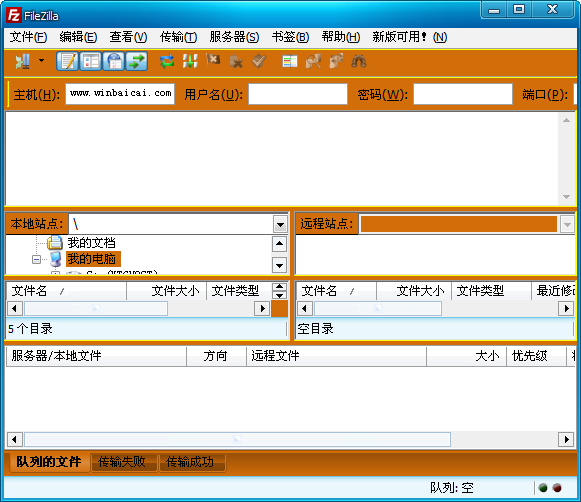The width and height of the screenshot is (581, 502).
Task: Open the Site Manager icon
Action: pos(23,61)
